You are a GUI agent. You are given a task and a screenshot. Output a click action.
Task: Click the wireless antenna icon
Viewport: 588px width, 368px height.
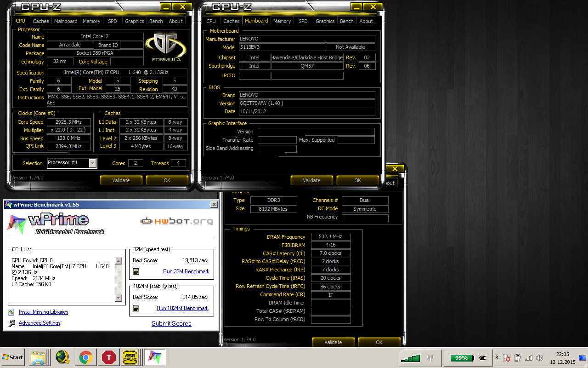pyautogui.click(x=430, y=358)
